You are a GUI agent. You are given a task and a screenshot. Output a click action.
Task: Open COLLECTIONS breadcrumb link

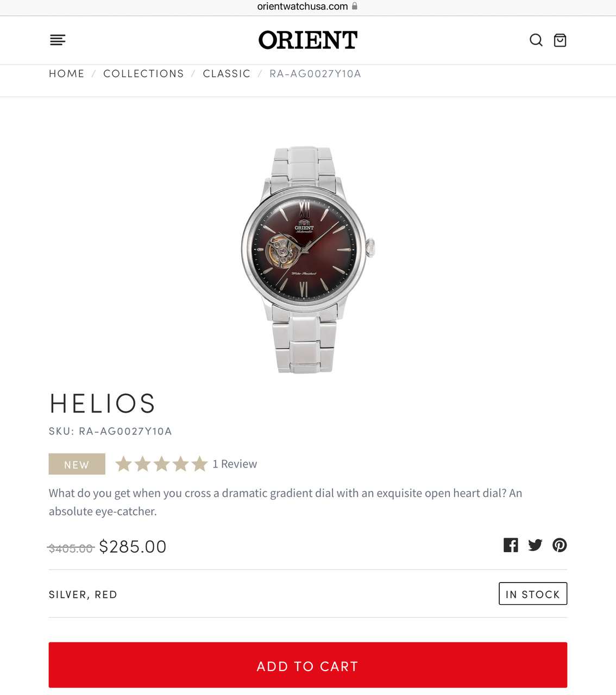[x=143, y=74]
